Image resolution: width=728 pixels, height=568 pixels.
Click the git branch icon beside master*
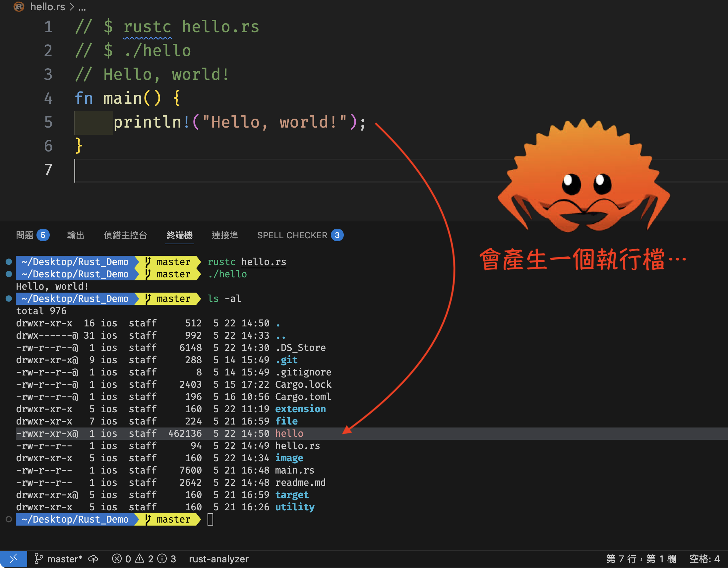point(38,559)
